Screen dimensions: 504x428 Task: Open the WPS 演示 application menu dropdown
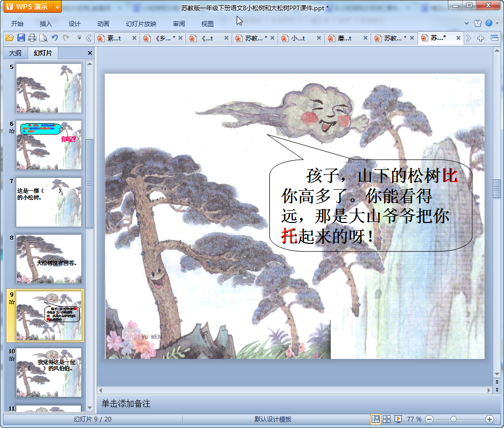click(58, 7)
